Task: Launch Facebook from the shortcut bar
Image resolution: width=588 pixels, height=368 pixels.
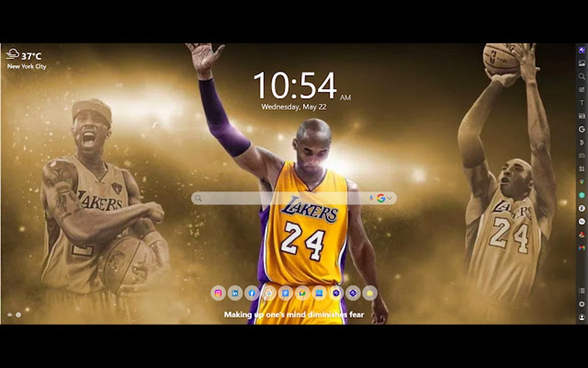Action: [252, 293]
